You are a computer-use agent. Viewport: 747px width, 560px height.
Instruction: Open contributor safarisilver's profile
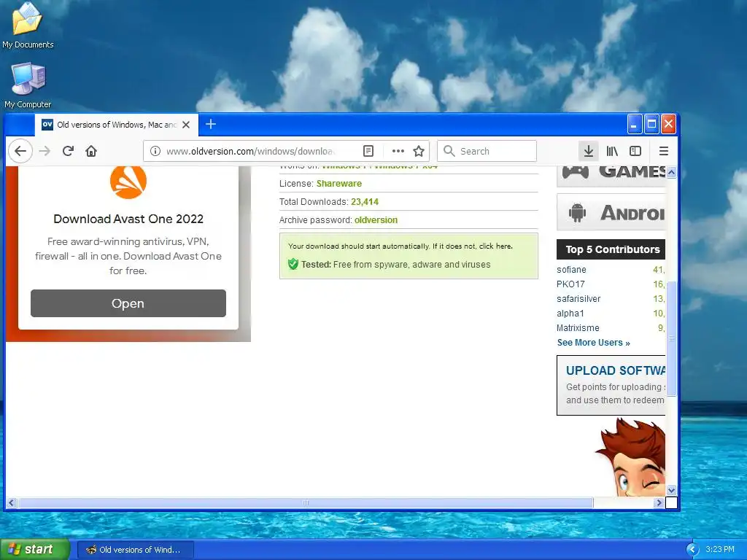point(578,298)
